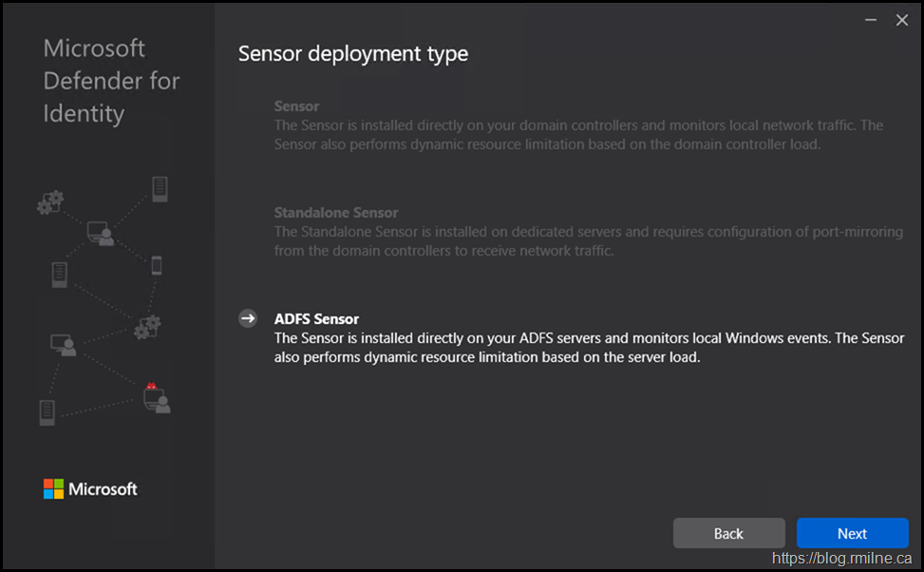Click the Microsoft four-color logo
The height and width of the screenshot is (572, 924).
(x=53, y=489)
